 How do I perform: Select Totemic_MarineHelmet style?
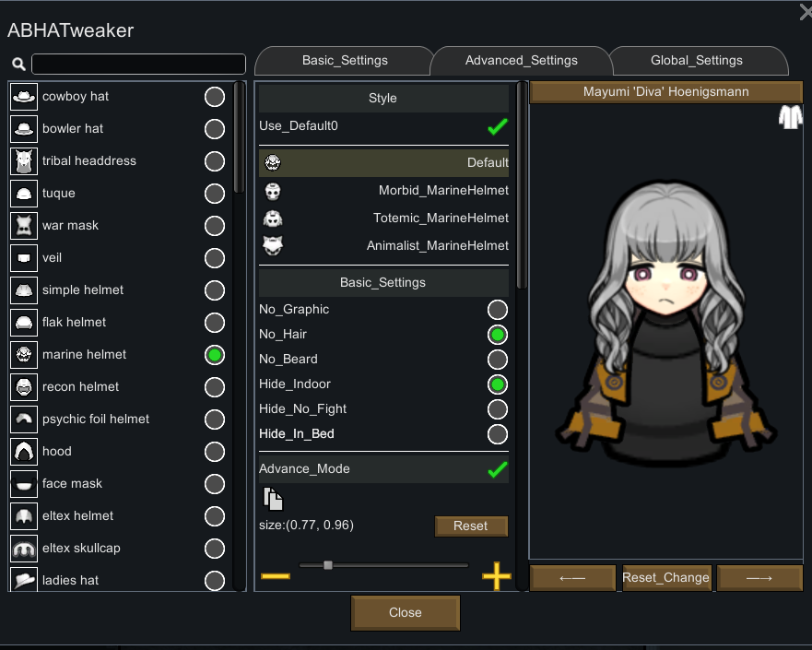pos(383,218)
